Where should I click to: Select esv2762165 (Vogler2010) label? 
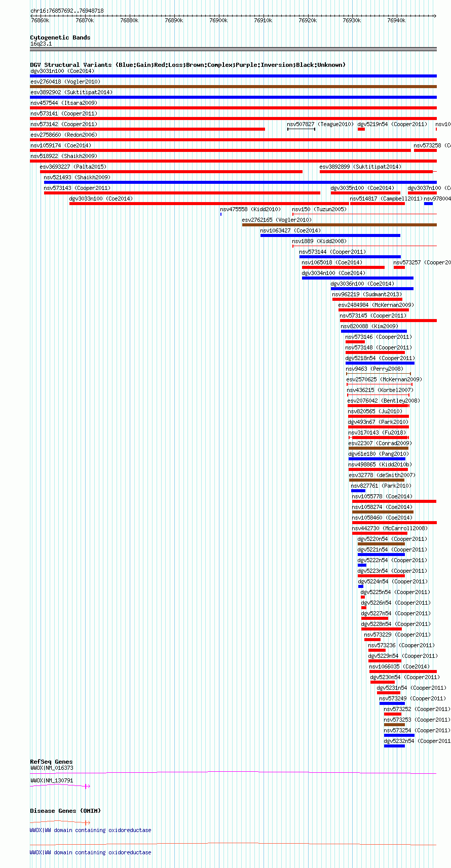(x=277, y=220)
